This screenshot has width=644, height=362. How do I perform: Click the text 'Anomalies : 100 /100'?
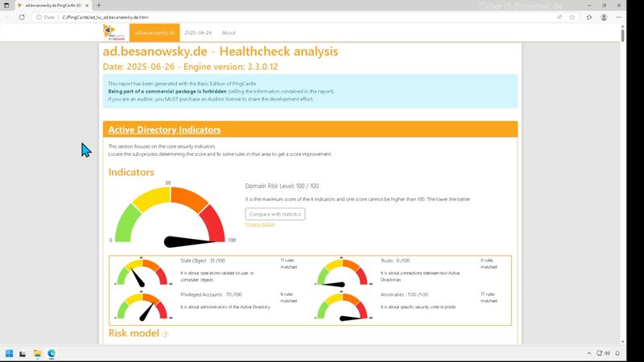pyautogui.click(x=404, y=294)
